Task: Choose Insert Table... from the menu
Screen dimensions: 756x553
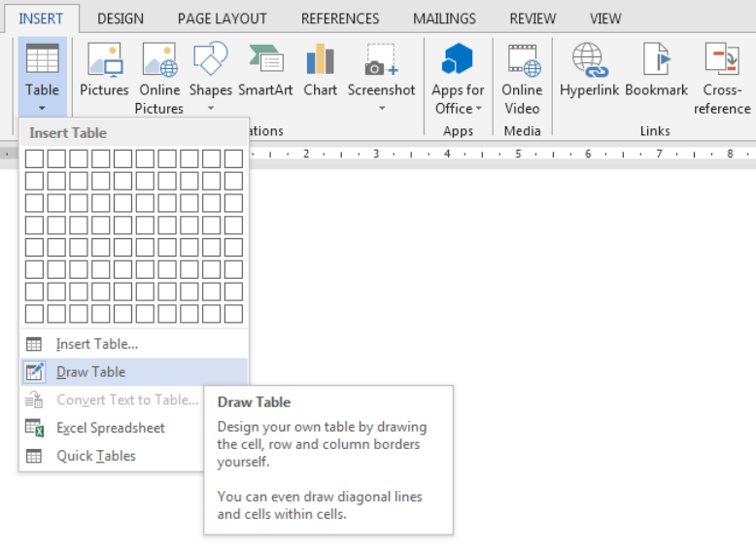Action: (x=96, y=344)
